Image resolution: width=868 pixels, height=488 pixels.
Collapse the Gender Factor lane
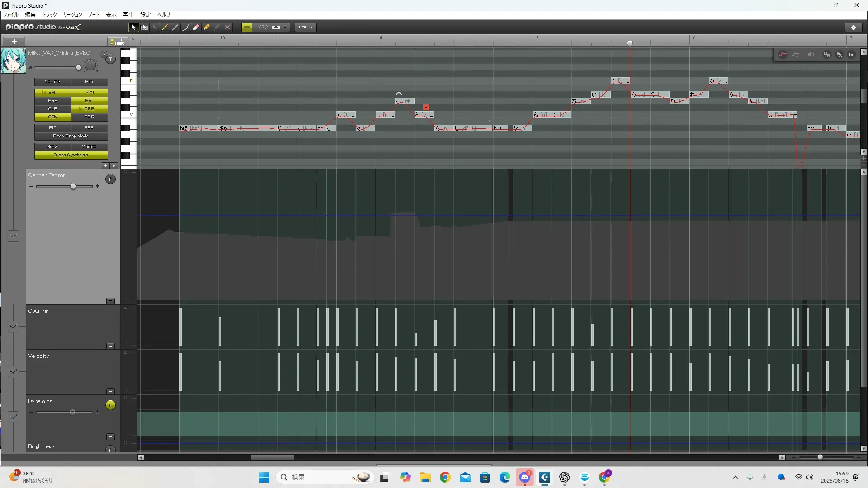(110, 301)
